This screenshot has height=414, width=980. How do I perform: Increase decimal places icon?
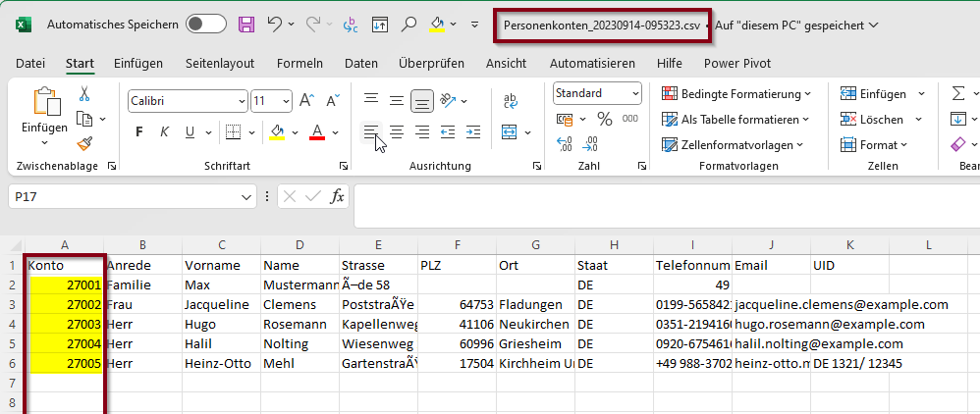coord(564,144)
